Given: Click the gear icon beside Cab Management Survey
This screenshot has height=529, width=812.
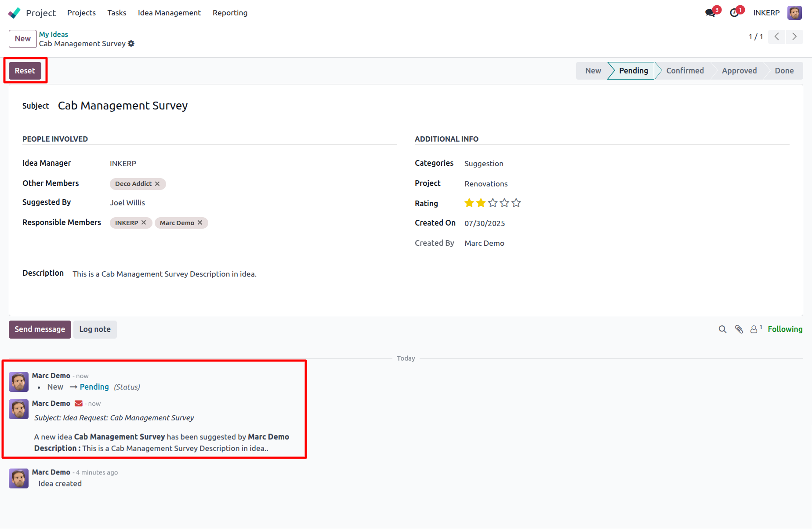Looking at the screenshot, I should (x=131, y=44).
